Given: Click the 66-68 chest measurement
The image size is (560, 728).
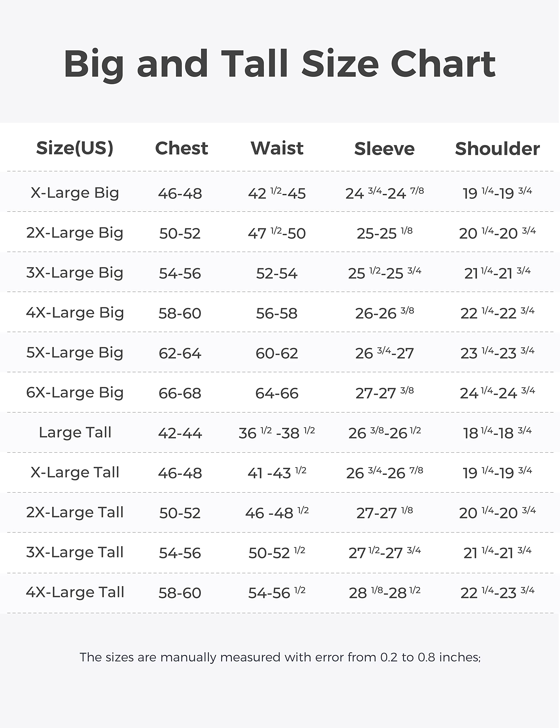Looking at the screenshot, I should click(x=180, y=393).
